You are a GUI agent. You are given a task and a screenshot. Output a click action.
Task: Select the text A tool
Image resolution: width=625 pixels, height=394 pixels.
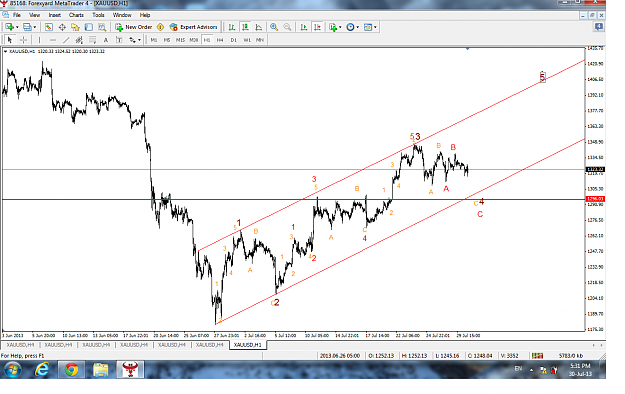click(x=106, y=40)
